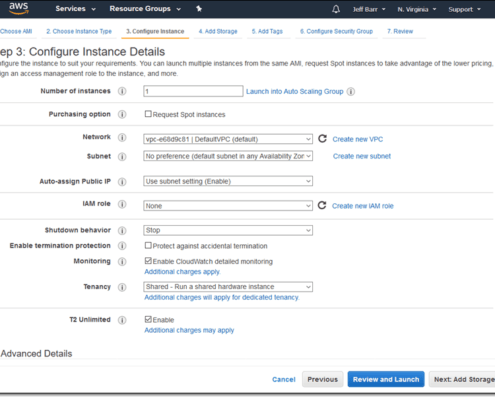This screenshot has width=495, height=400.
Task: Click Create new IAM role link
Action: [363, 206]
